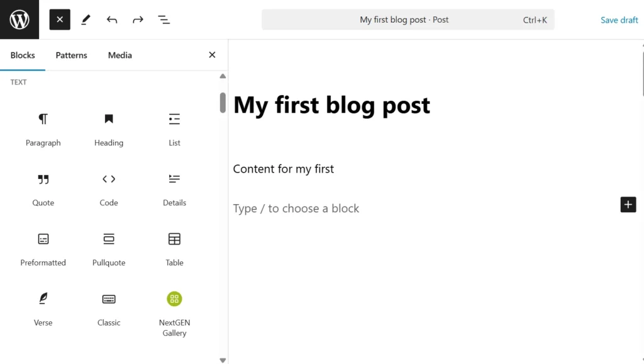Viewport: 644px width, 364px height.
Task: Redo the last change
Action: (138, 20)
